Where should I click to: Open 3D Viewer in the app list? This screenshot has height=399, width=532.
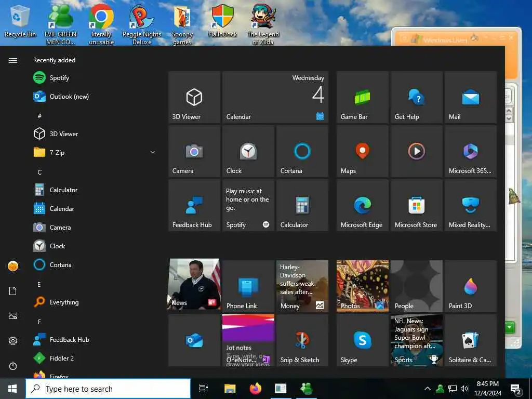tap(95, 134)
